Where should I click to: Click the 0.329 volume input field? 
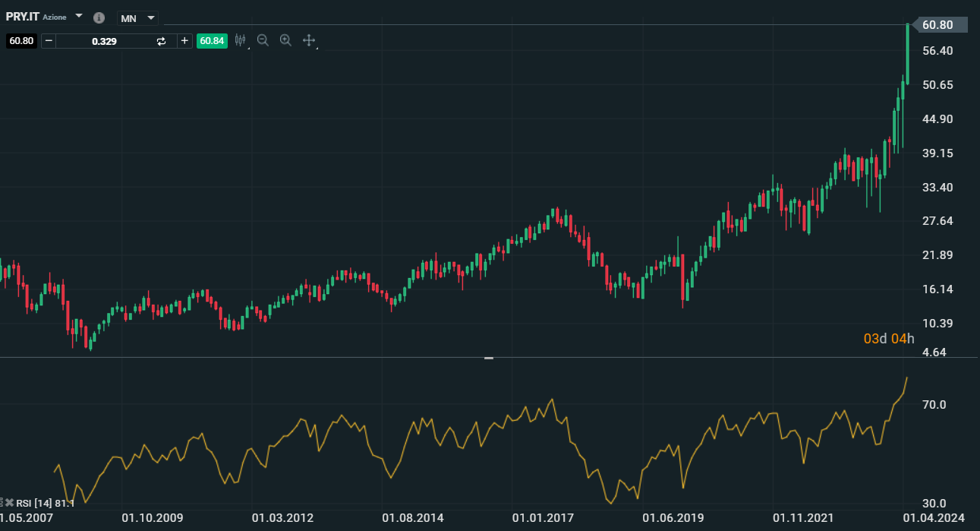pyautogui.click(x=104, y=41)
